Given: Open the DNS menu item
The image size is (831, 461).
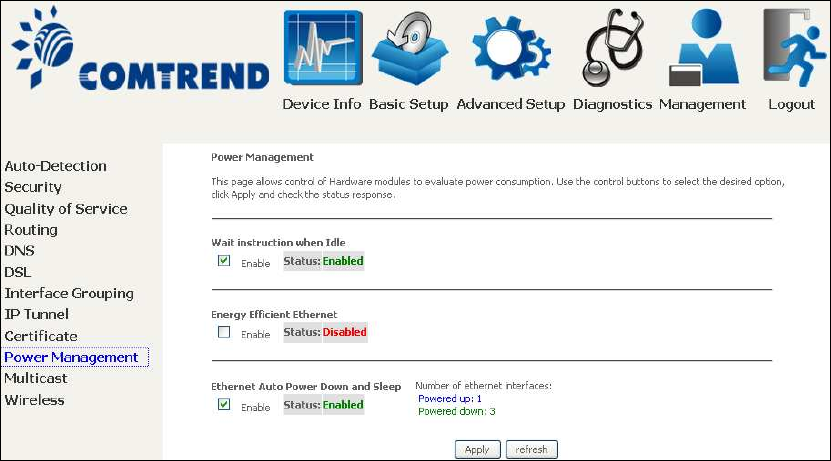Looking at the screenshot, I should click(20, 251).
